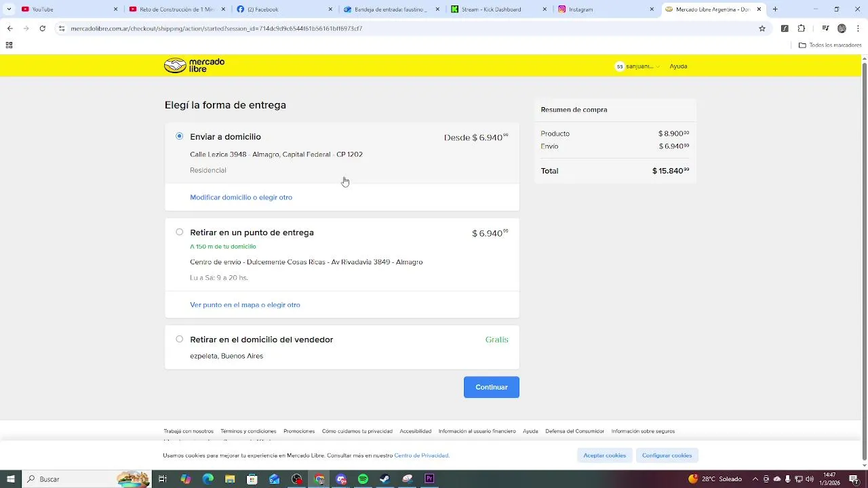Open Todos los marcadores folder
The height and width of the screenshot is (488, 868).
830,45
